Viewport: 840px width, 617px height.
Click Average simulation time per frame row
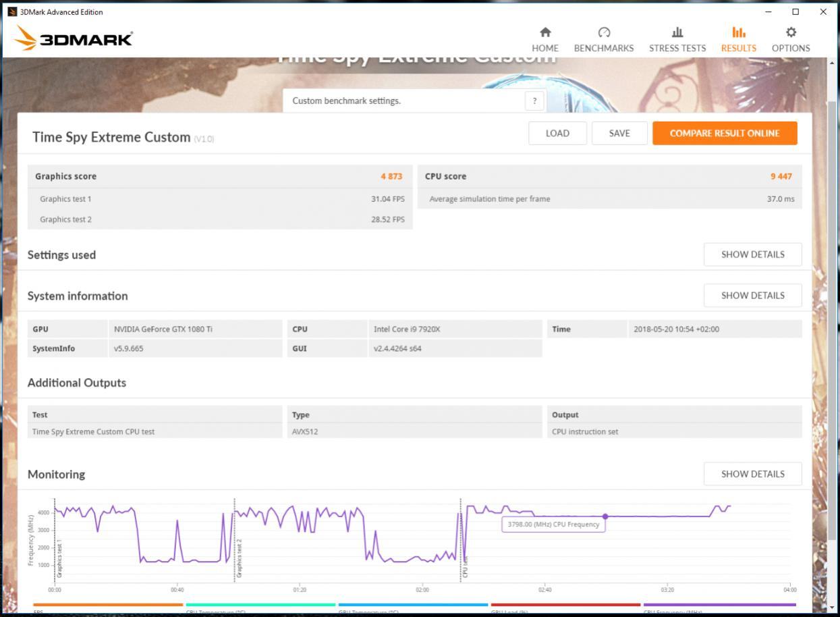click(x=610, y=199)
